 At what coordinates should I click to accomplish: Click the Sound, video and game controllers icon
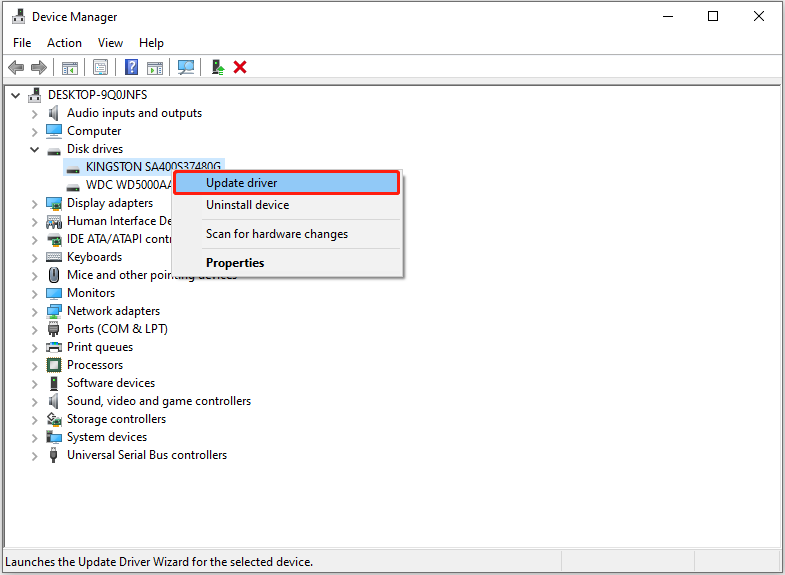(x=54, y=401)
